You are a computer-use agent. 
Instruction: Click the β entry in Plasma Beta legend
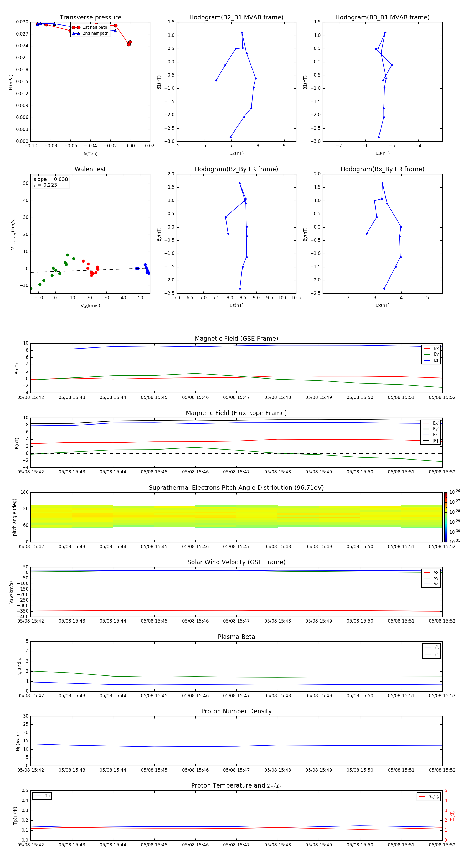pyautogui.click(x=431, y=654)
